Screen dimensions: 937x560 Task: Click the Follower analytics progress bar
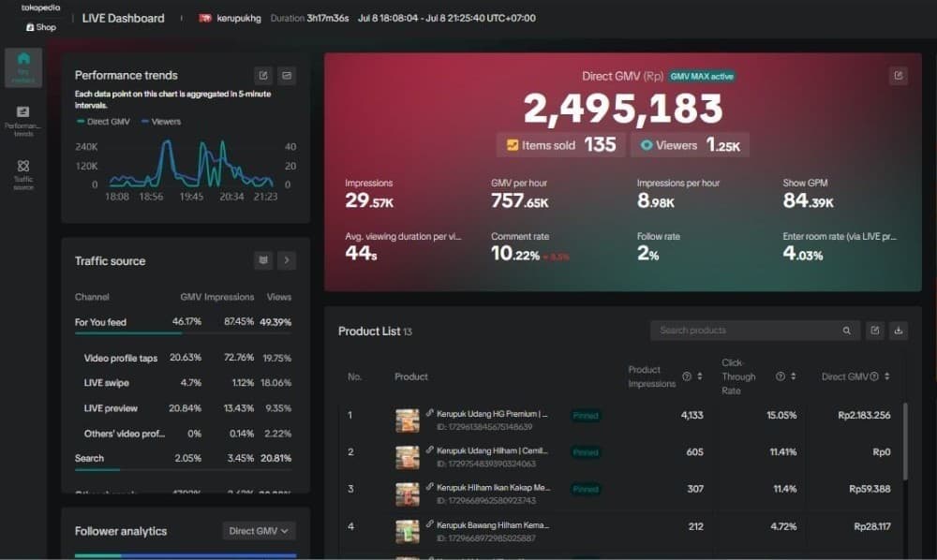pos(186,555)
